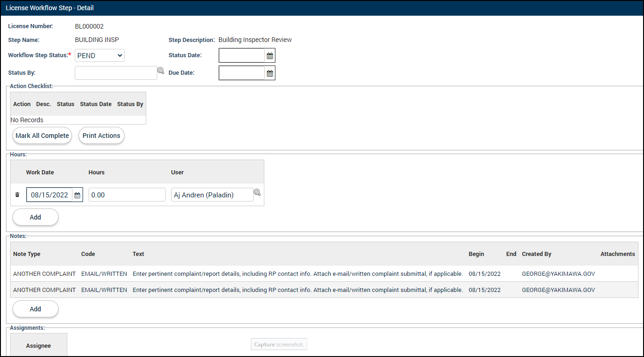The image size is (644, 357).
Task: Open the Status By lookup search
Action: point(161,71)
